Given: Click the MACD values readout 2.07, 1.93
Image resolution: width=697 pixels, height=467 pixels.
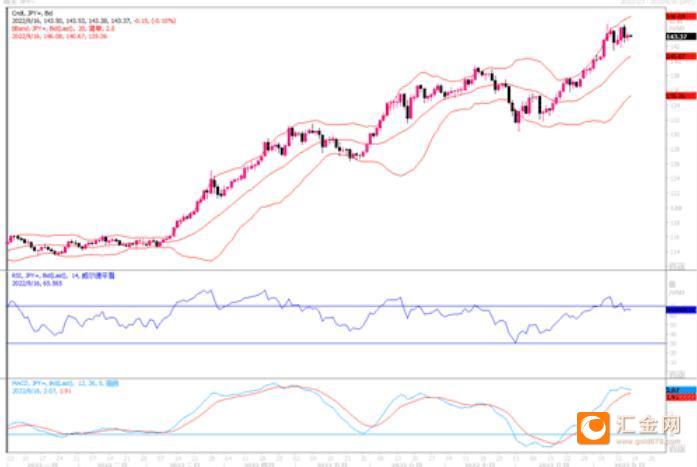Looking at the screenshot, I should click(41, 391).
